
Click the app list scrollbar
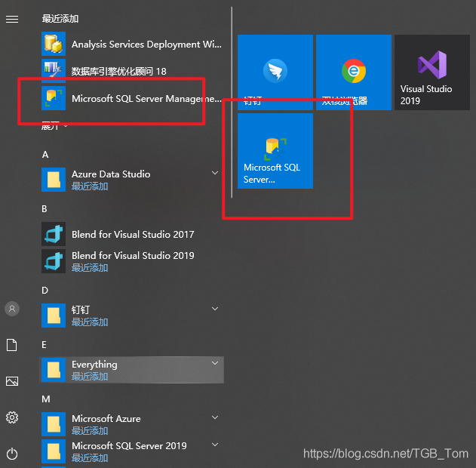pos(232,103)
